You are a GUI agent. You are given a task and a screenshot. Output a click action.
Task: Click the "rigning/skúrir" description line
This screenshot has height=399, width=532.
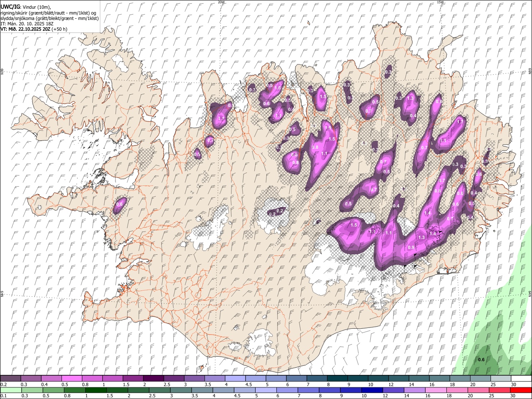click(x=48, y=13)
